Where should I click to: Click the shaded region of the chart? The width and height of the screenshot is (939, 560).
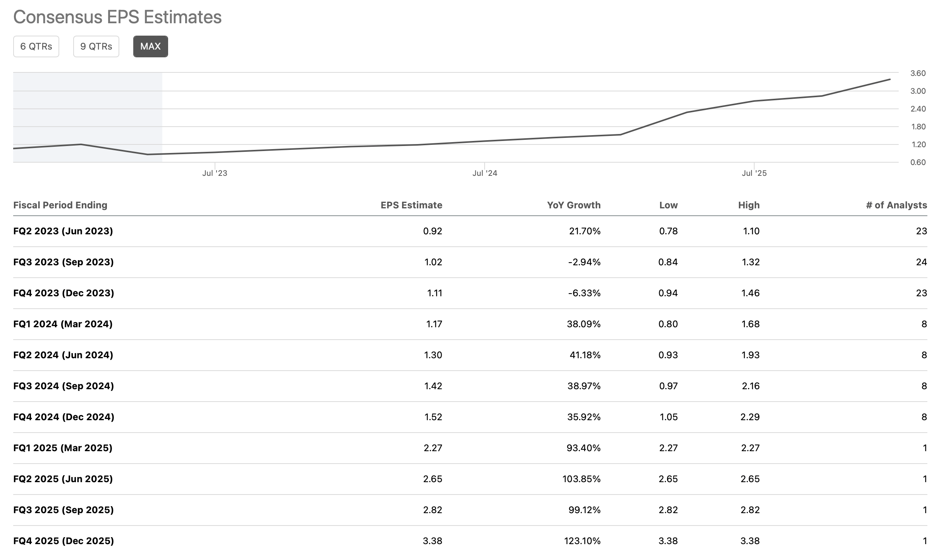[88, 108]
